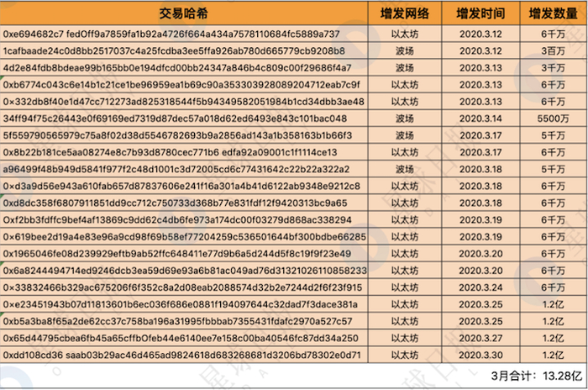Click the 2020.3.30 date cell
The image size is (588, 390).
click(x=480, y=355)
